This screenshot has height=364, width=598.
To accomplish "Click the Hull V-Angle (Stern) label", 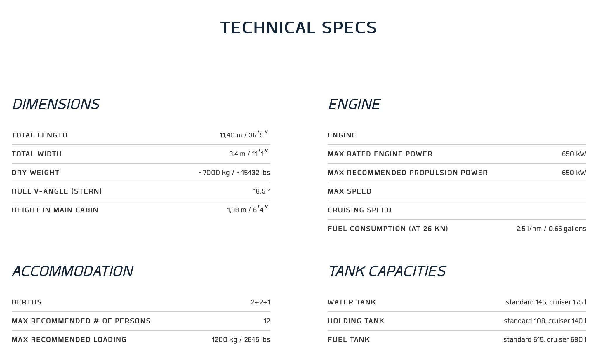I will [x=57, y=191].
